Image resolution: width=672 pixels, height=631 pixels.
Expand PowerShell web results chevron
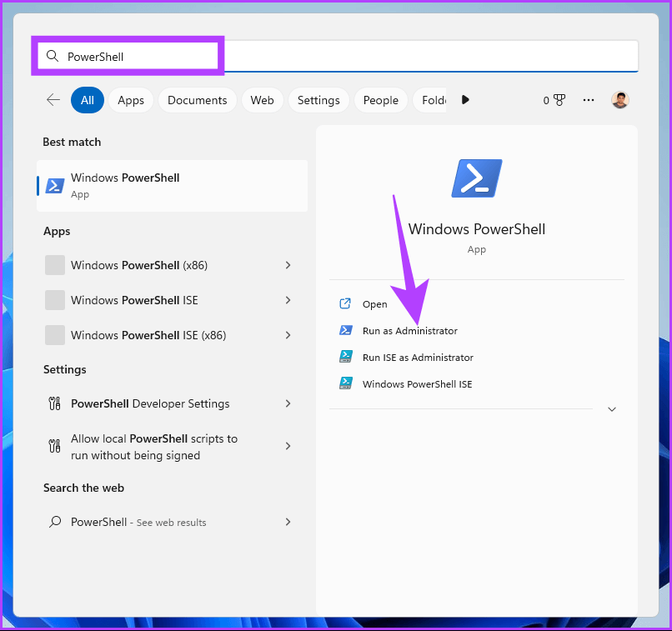[x=288, y=522]
